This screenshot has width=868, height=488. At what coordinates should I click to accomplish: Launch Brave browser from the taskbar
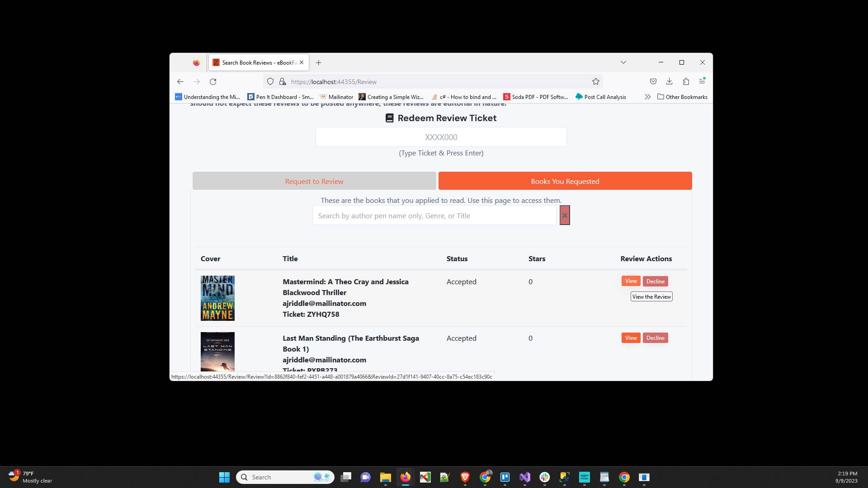coord(465,477)
